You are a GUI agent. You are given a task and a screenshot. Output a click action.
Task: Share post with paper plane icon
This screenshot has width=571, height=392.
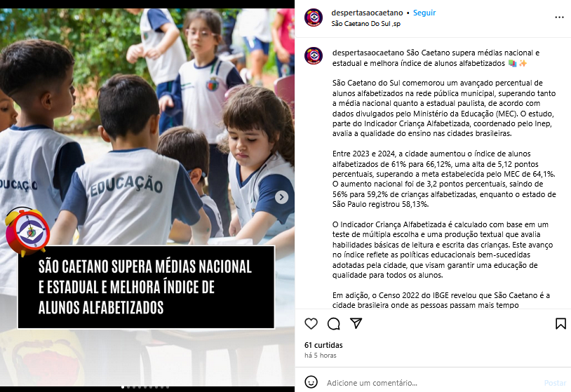[356, 323]
